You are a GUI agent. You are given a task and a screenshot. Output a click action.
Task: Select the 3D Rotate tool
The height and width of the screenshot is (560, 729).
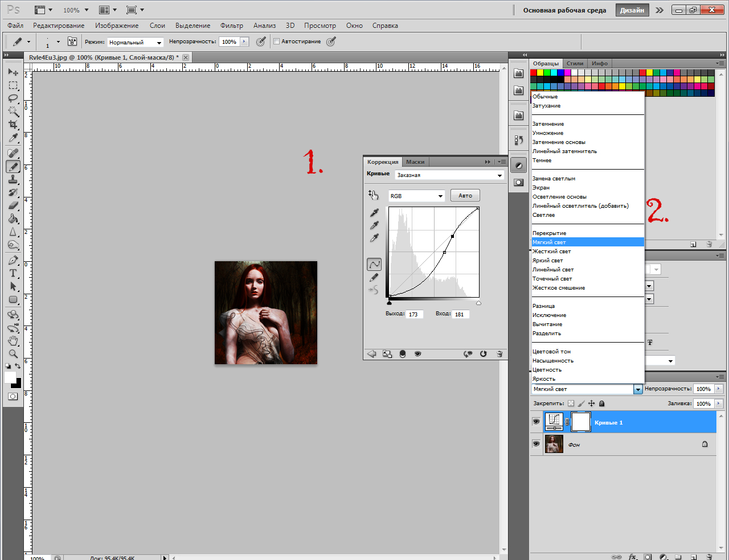pyautogui.click(x=13, y=315)
